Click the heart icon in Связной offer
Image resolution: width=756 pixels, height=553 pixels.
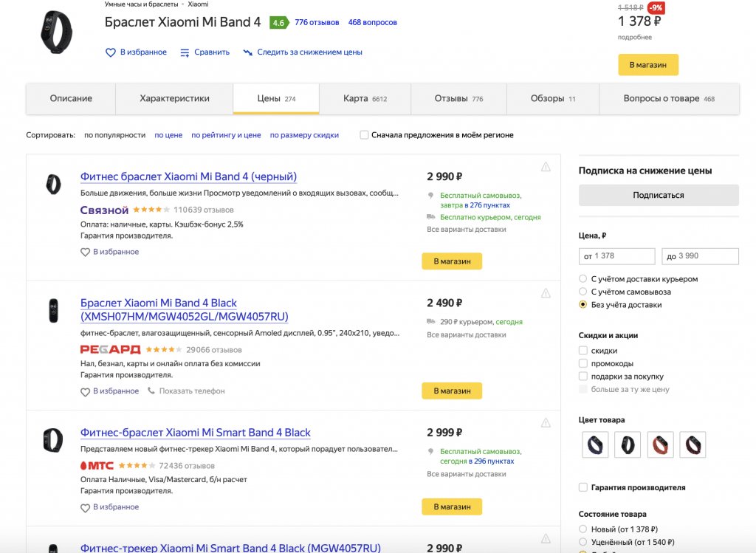(85, 253)
